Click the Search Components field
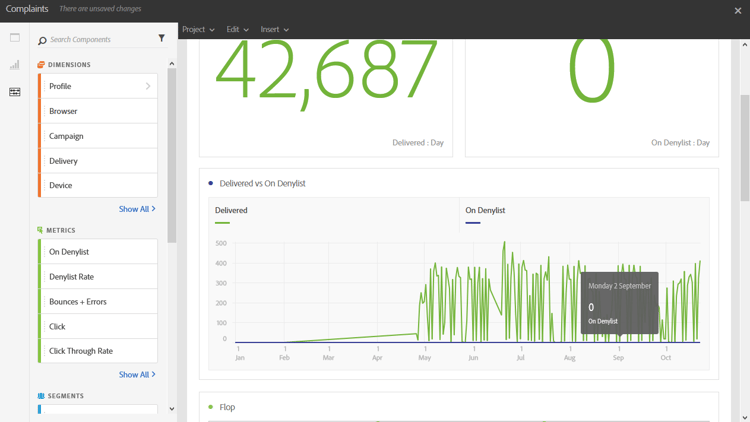The width and height of the screenshot is (750, 422). [100, 40]
